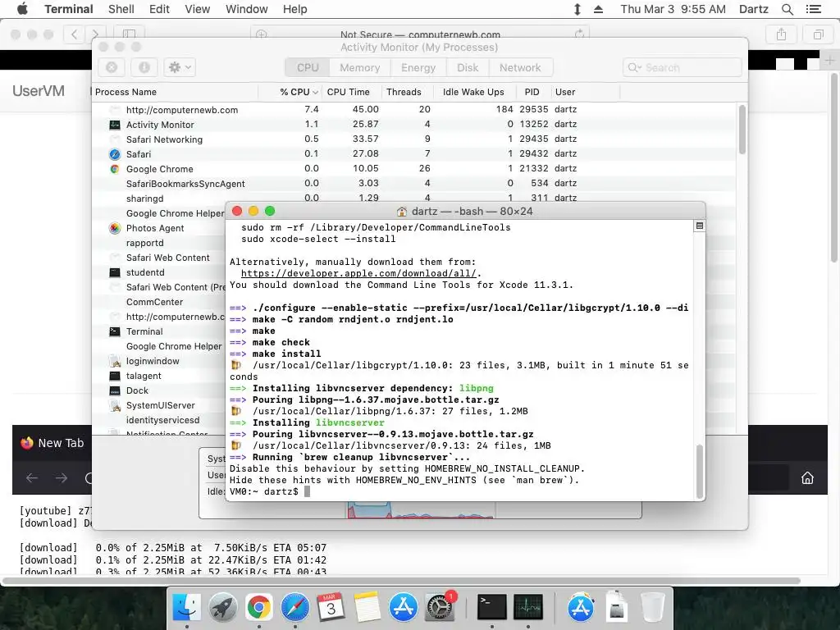The height and width of the screenshot is (630, 840).
Task: Open the Downloads stack beside the Trash
Action: (x=617, y=608)
